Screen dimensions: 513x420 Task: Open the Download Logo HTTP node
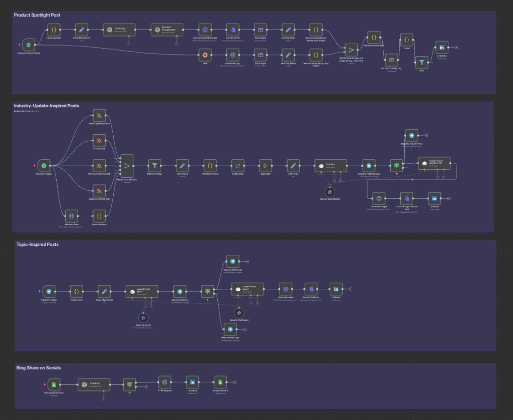tap(232, 55)
